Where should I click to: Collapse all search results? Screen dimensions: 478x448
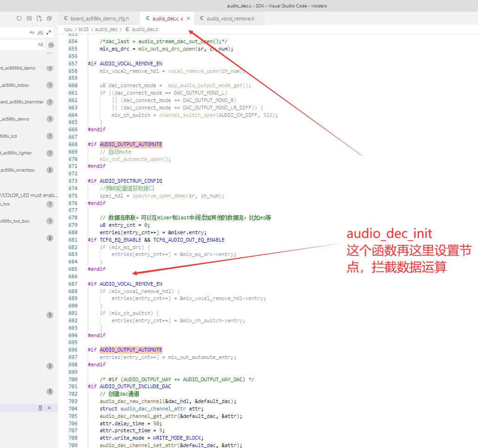pos(49,18)
